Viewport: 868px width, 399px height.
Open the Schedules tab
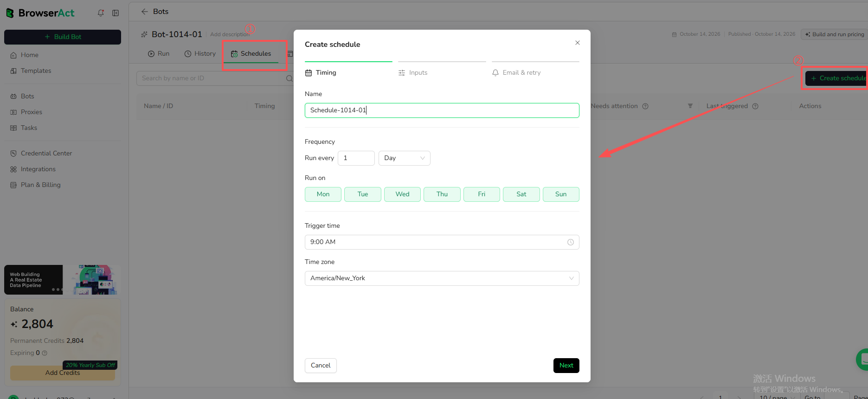point(251,54)
